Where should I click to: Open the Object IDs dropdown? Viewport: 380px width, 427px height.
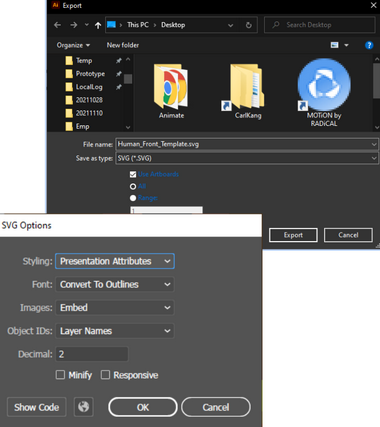coord(115,331)
